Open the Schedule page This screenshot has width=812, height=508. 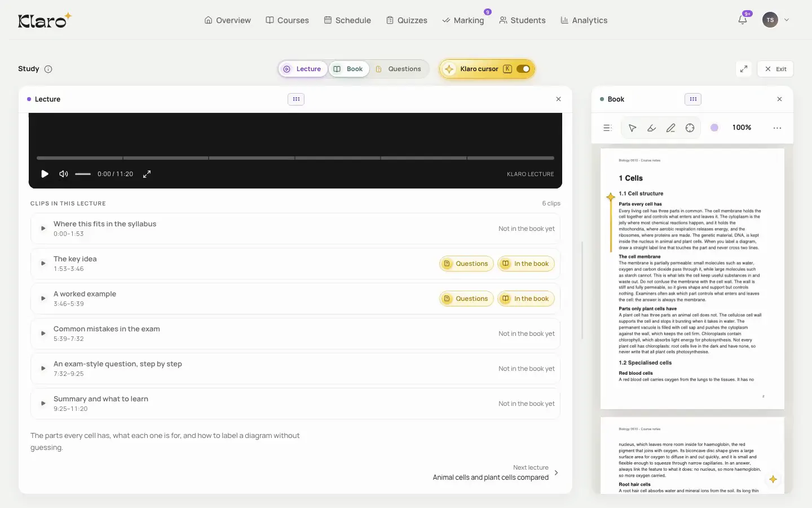[x=347, y=20]
